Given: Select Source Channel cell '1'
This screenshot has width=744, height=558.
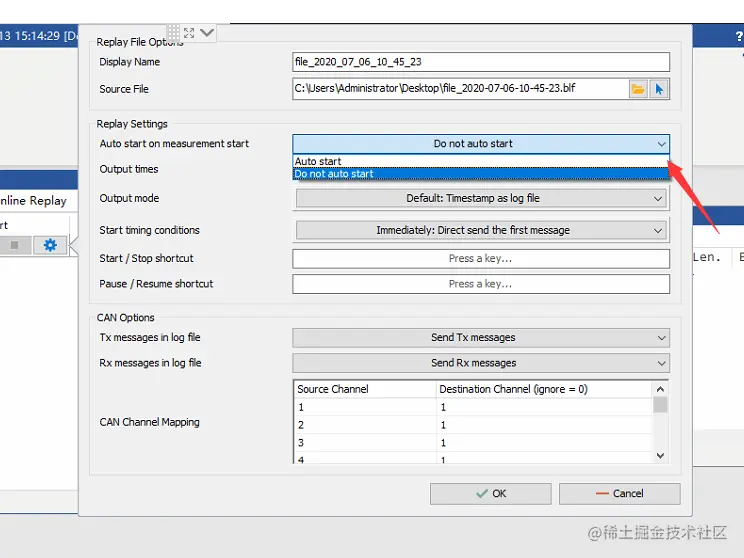Looking at the screenshot, I should click(365, 407).
